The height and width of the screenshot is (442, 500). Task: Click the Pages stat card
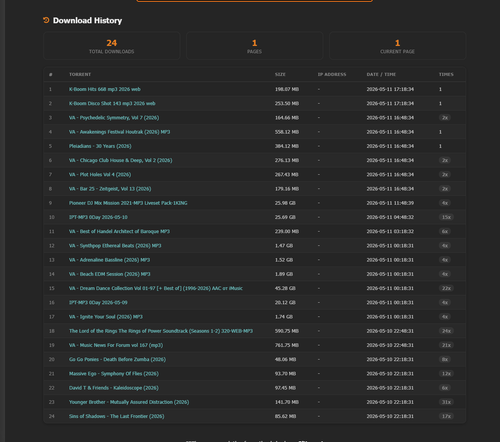click(x=255, y=46)
